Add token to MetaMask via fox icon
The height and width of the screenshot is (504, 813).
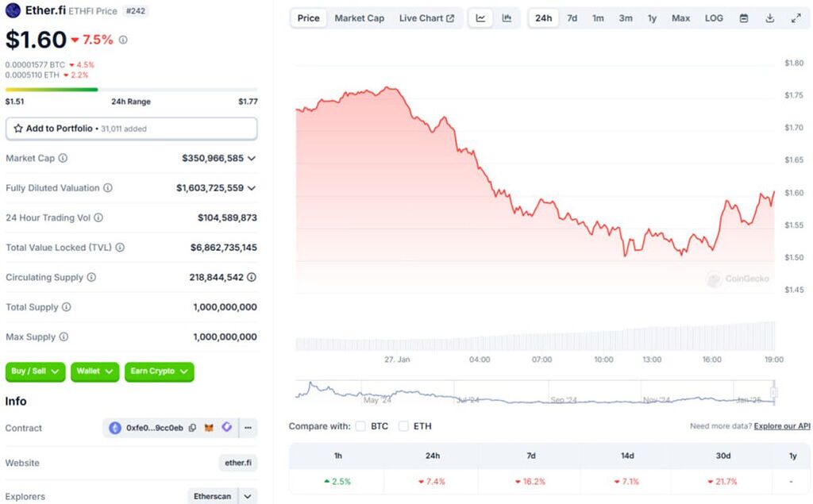click(209, 428)
